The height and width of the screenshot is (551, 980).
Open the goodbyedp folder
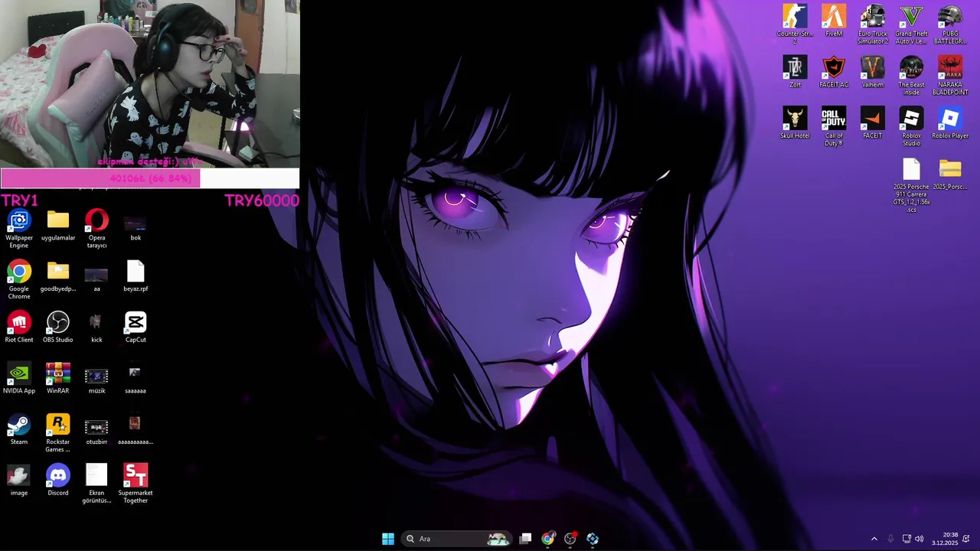coord(58,277)
